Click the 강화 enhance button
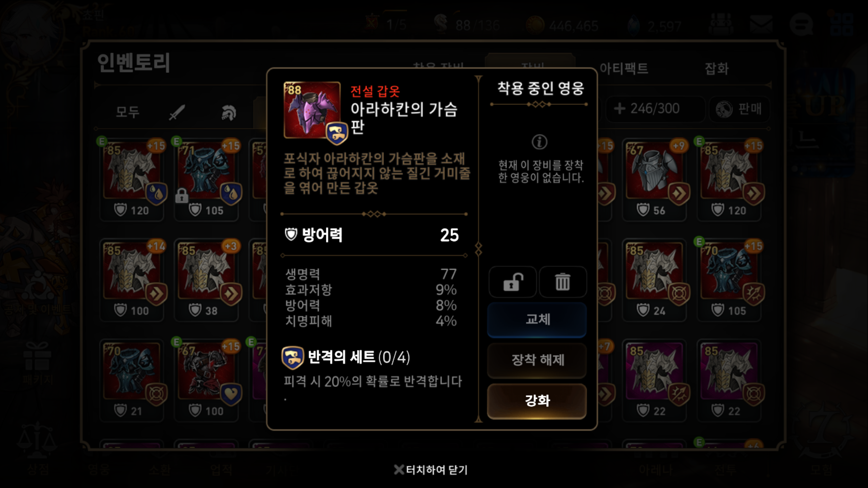Image resolution: width=868 pixels, height=488 pixels. click(x=537, y=401)
